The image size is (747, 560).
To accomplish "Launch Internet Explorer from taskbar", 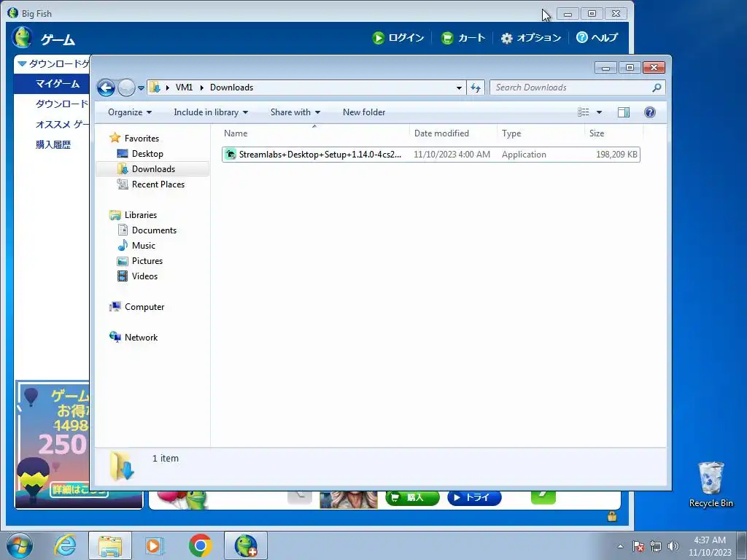I will tap(65, 545).
